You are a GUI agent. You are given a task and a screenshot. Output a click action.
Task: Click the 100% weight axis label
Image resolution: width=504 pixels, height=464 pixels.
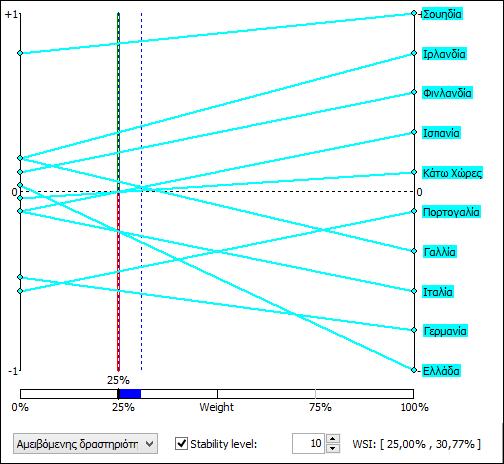[414, 407]
